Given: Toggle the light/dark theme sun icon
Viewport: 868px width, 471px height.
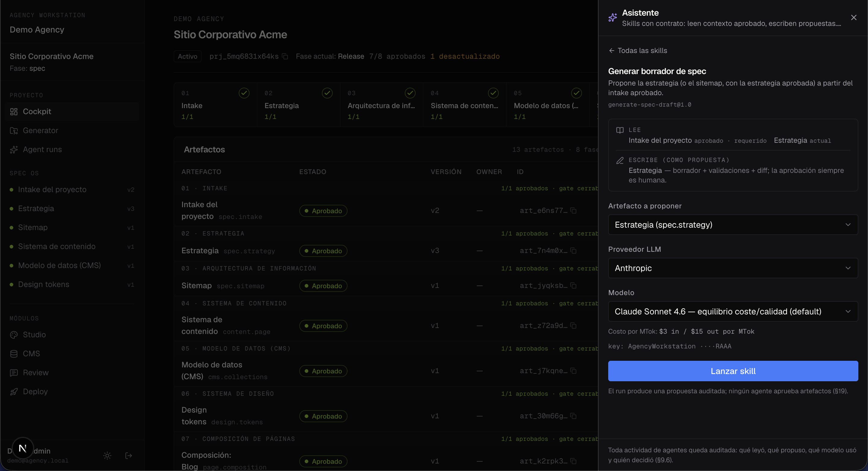Looking at the screenshot, I should 107,456.
